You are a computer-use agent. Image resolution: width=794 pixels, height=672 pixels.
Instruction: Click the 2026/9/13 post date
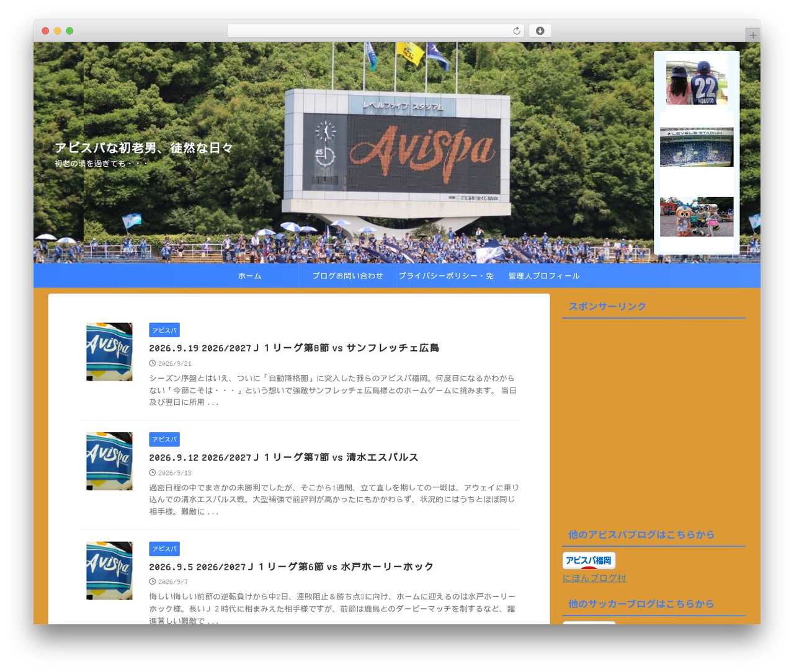(171, 473)
